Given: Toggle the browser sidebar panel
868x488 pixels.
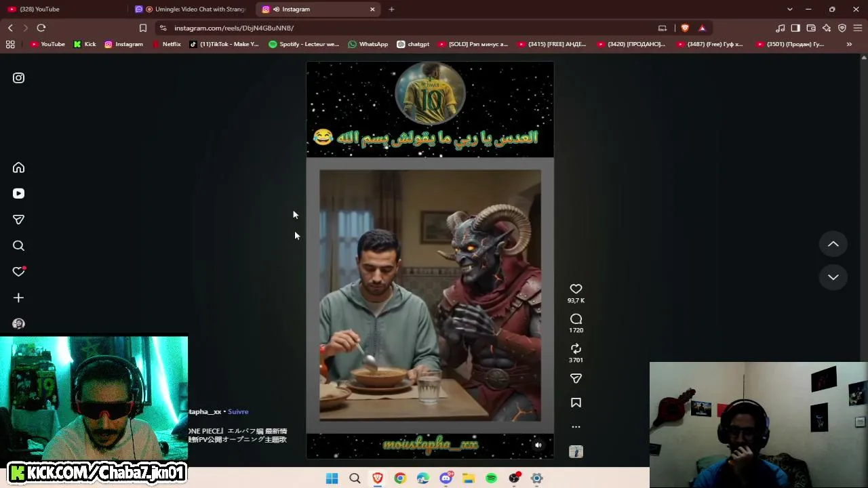Looking at the screenshot, I should pos(795,28).
